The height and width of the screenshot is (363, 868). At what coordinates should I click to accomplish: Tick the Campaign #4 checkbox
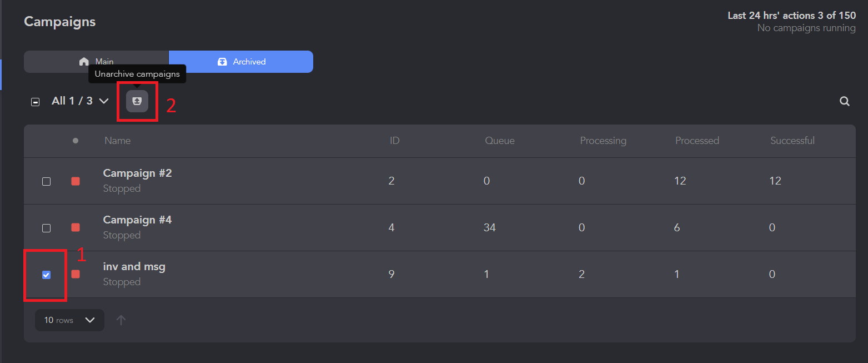(x=47, y=228)
